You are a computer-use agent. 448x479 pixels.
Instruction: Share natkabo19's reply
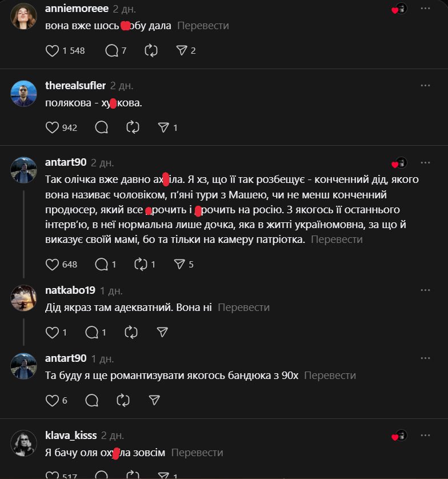click(x=162, y=332)
